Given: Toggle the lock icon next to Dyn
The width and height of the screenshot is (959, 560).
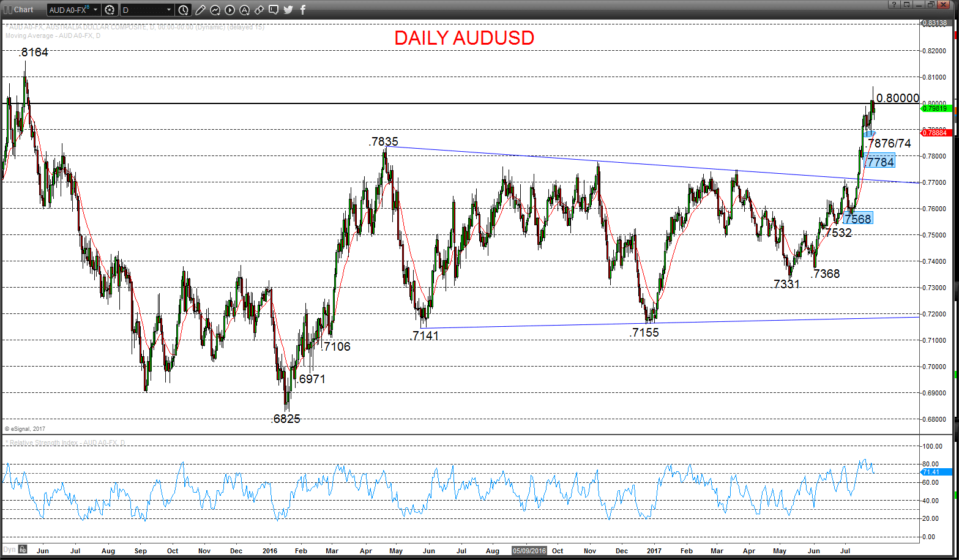Looking at the screenshot, I should 23,549.
